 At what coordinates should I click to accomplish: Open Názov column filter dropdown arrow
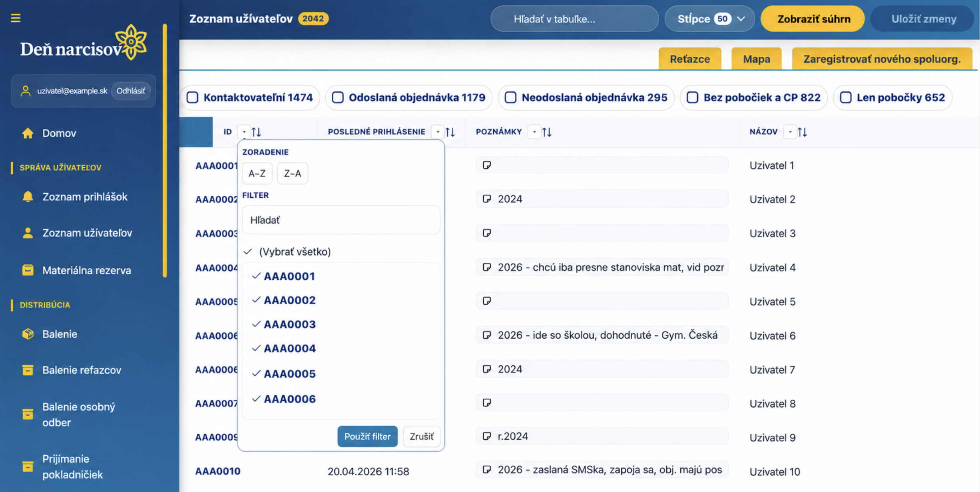(790, 132)
